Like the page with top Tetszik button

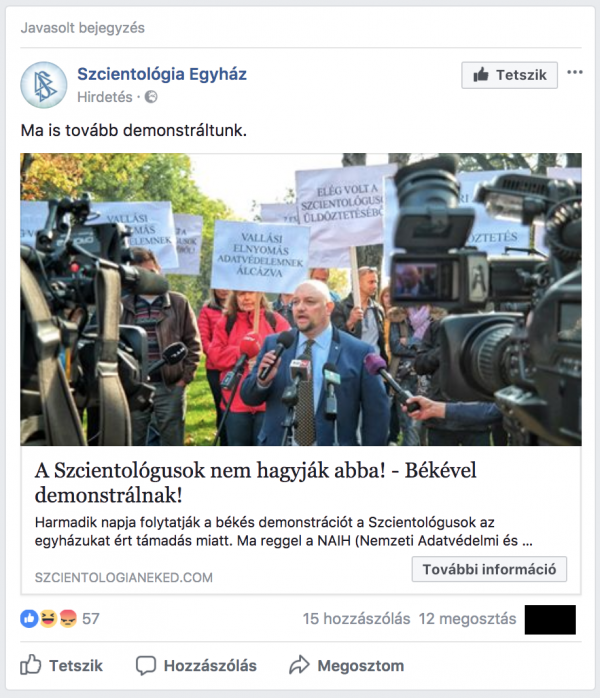point(509,75)
